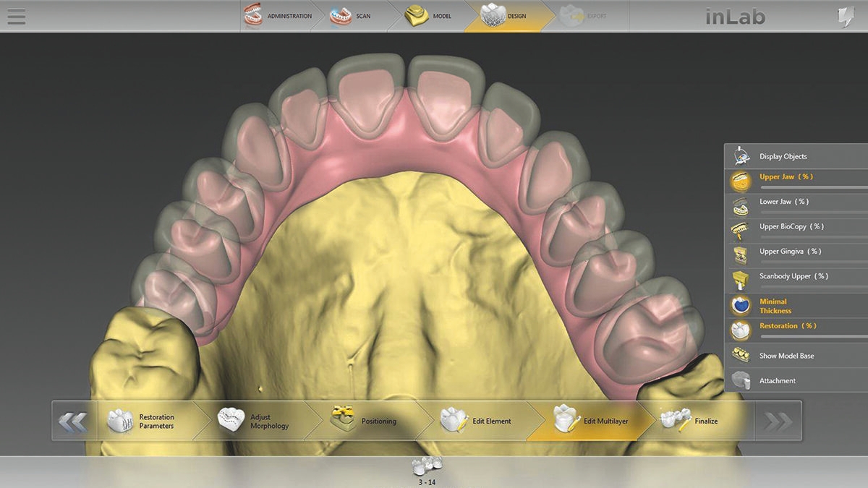The width and height of the screenshot is (868, 488).
Task: Toggle Minimal Thickness display
Action: [x=740, y=305]
